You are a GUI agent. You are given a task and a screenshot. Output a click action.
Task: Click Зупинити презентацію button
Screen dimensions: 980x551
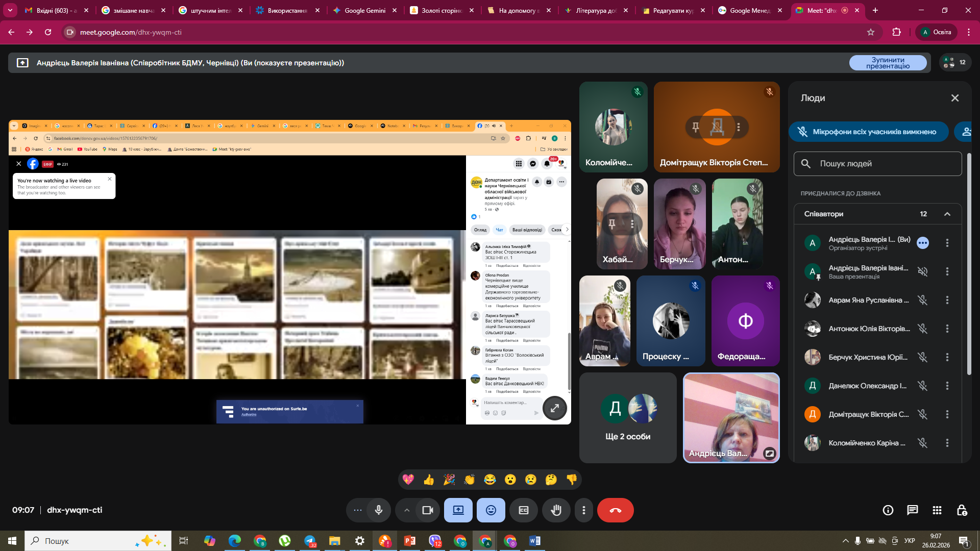[x=888, y=63]
